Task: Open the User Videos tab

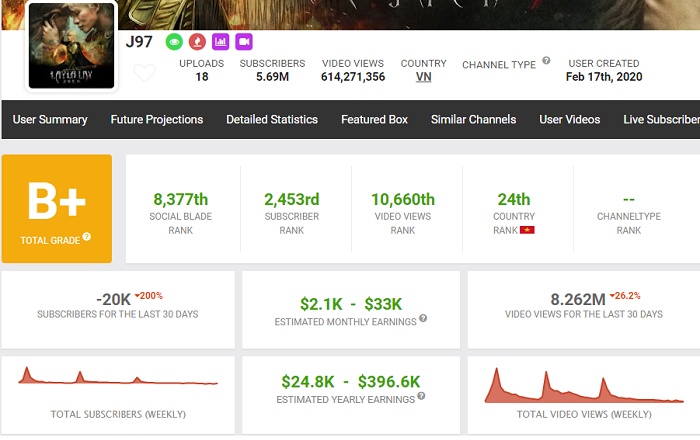Action: pos(570,120)
